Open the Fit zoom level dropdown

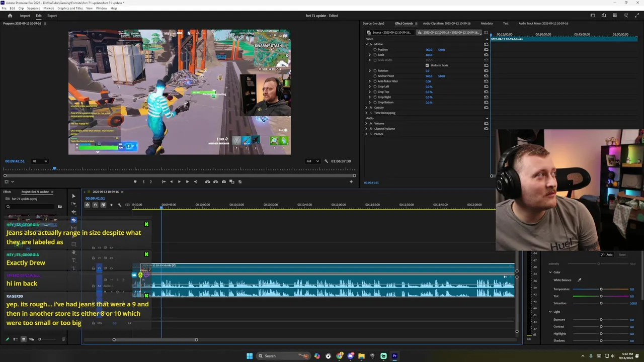(40, 161)
